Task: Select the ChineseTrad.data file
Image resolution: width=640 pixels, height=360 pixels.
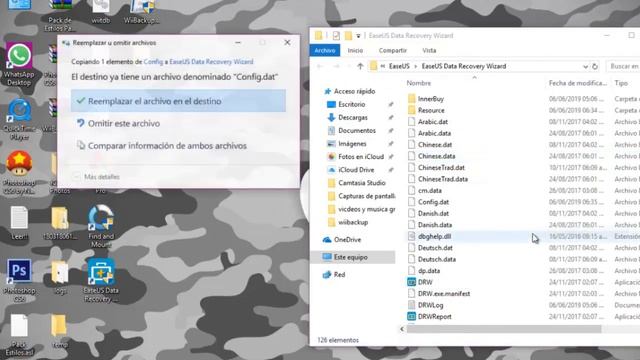Action: click(x=442, y=179)
